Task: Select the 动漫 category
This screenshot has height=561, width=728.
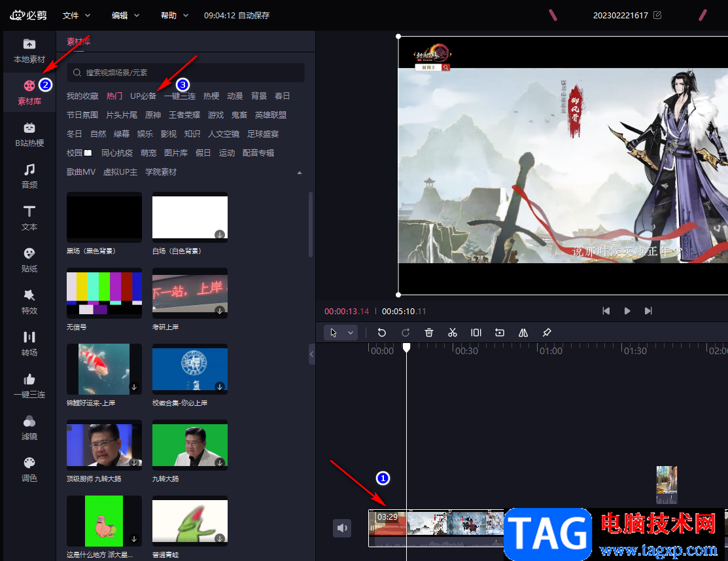Action: pyautogui.click(x=235, y=96)
